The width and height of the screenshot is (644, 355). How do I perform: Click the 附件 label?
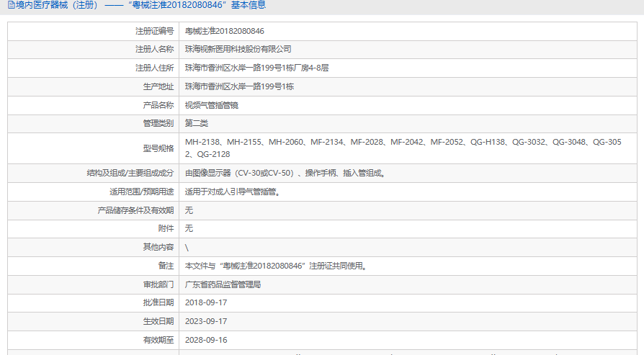[x=166, y=228]
